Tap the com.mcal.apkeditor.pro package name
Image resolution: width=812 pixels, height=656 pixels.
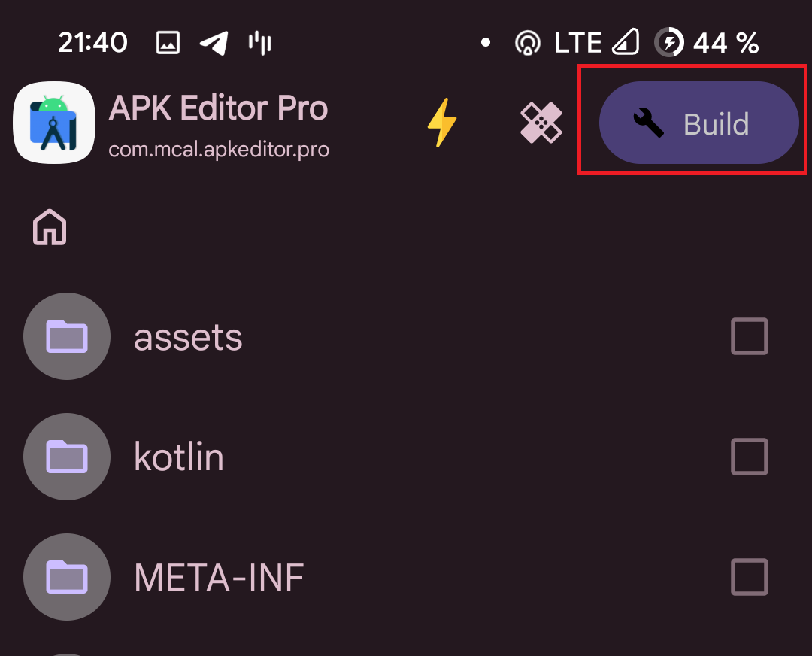pos(219,150)
